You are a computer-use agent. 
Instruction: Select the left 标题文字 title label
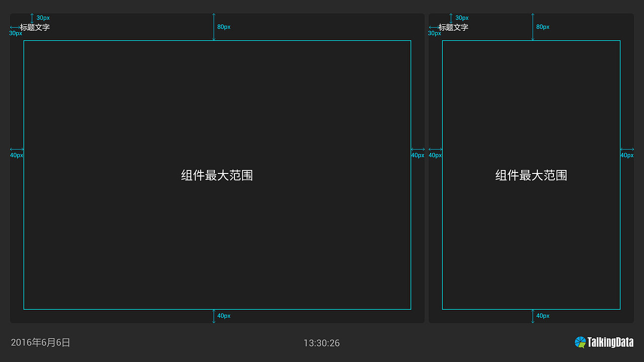pyautogui.click(x=34, y=28)
